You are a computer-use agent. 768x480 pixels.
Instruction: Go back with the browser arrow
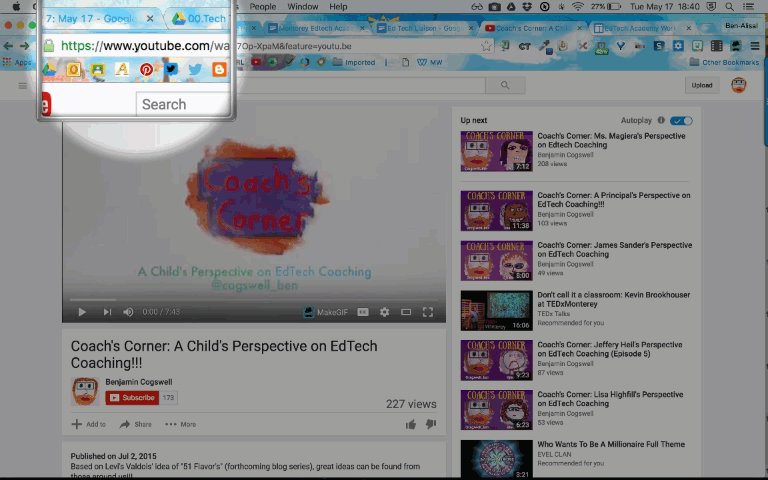[x=8, y=46]
